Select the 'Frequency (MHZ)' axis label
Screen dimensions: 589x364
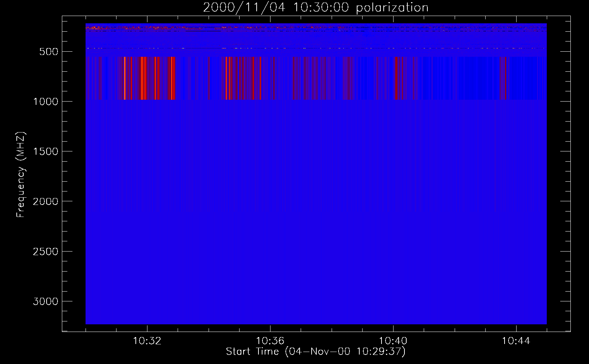21,175
